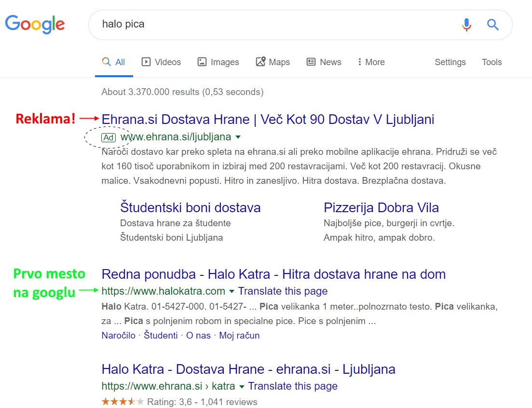532x408 pixels.
Task: Open the Videos search tab
Action: (161, 62)
